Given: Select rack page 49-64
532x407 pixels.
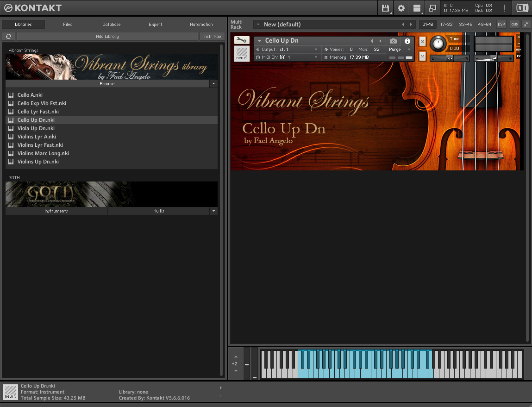Looking at the screenshot, I should click(484, 25).
